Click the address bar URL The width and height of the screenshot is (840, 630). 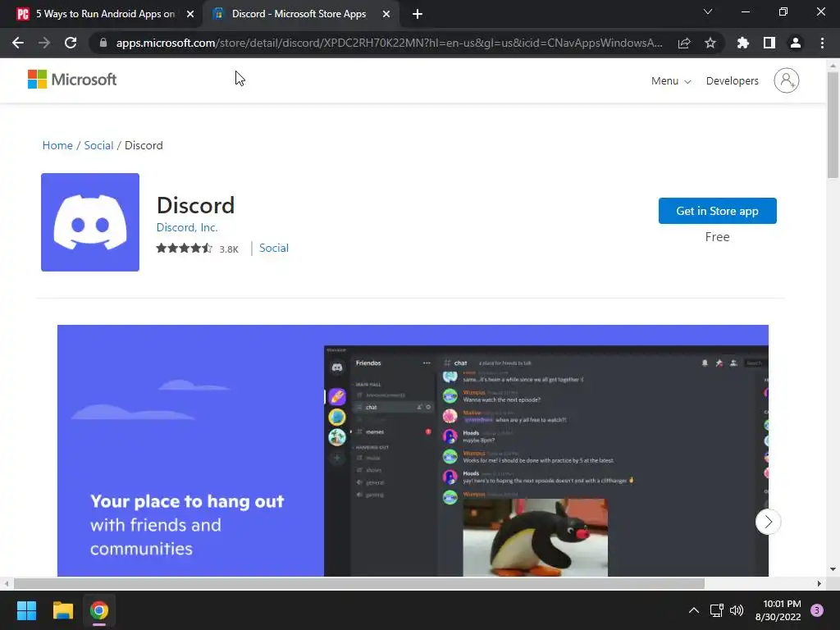click(x=389, y=43)
